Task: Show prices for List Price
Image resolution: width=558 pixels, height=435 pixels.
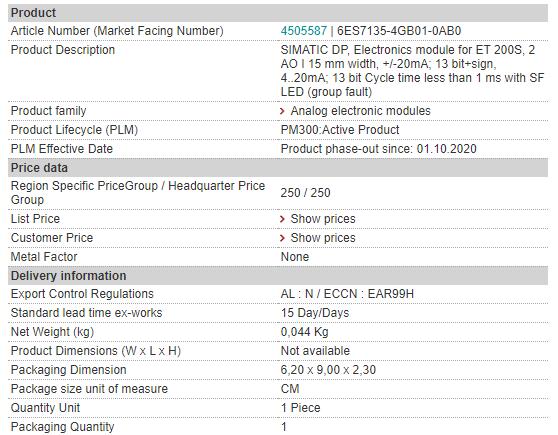Action: pyautogui.click(x=323, y=219)
